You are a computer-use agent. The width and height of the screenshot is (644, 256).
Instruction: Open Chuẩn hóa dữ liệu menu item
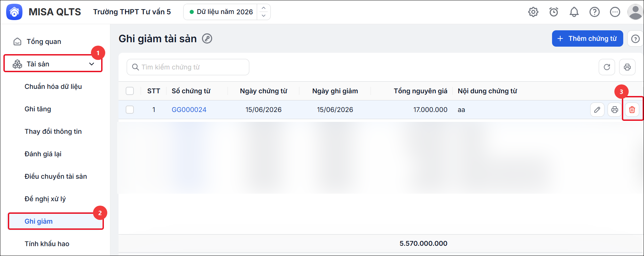[x=53, y=86]
